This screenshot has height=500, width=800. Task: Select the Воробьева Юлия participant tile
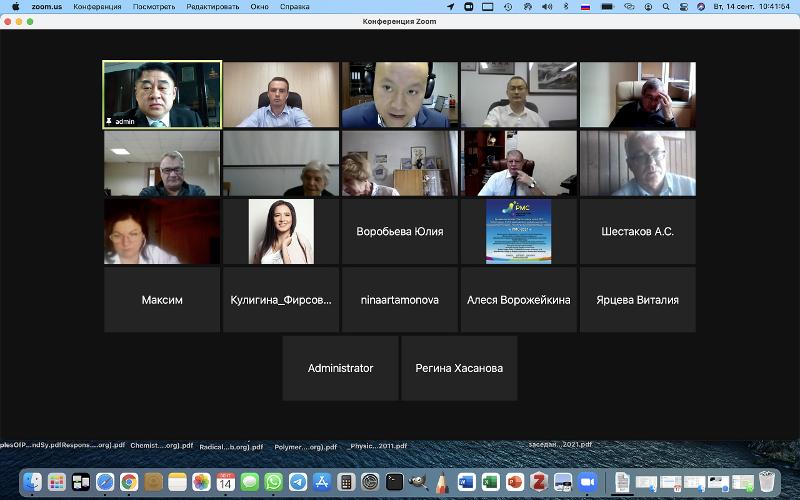coord(400,231)
